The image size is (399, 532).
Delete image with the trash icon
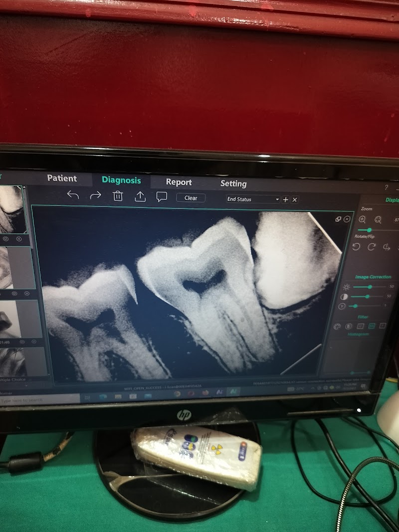pyautogui.click(x=118, y=196)
